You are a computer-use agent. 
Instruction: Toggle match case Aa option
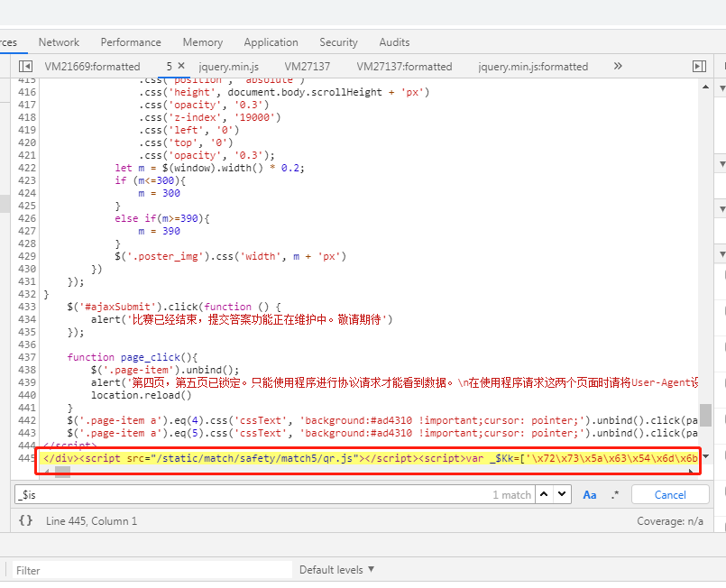pos(590,494)
